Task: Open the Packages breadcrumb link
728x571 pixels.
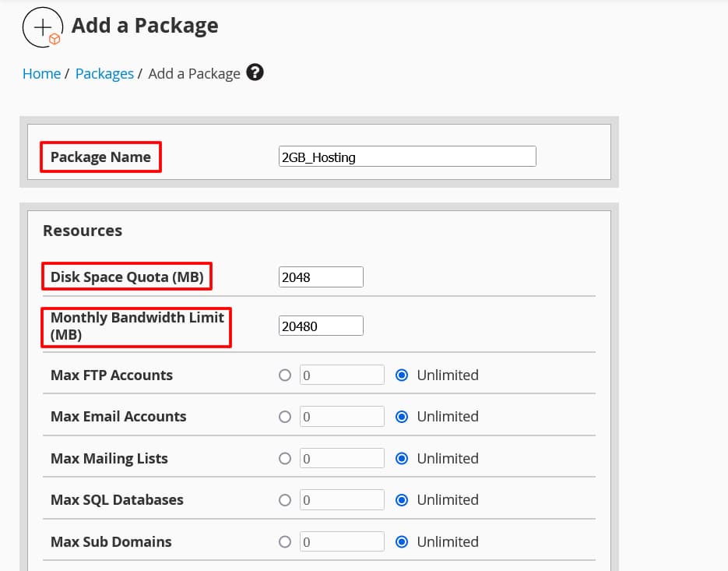Action: (x=104, y=73)
